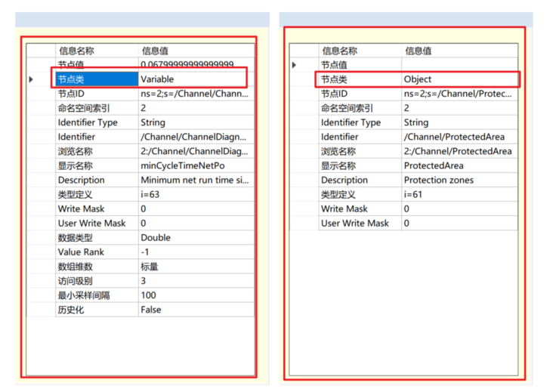The width and height of the screenshot is (556, 392).
Task: Select 节点值 row label in right table
Action: [334, 65]
